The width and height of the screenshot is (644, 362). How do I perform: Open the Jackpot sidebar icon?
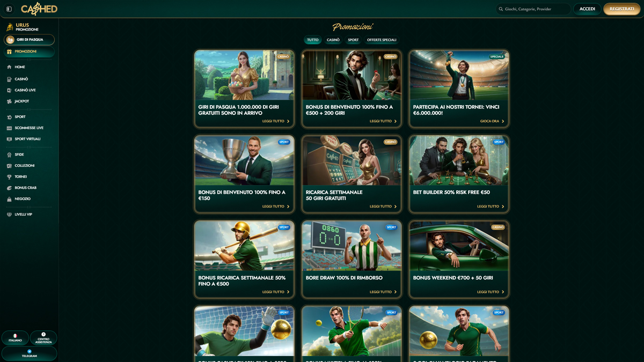(x=9, y=101)
